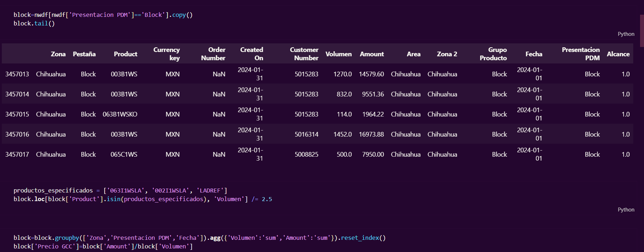Image resolution: width=644 pixels, height=252 pixels.
Task: Click the groupby code line in last cell
Action: pyautogui.click(x=199, y=238)
